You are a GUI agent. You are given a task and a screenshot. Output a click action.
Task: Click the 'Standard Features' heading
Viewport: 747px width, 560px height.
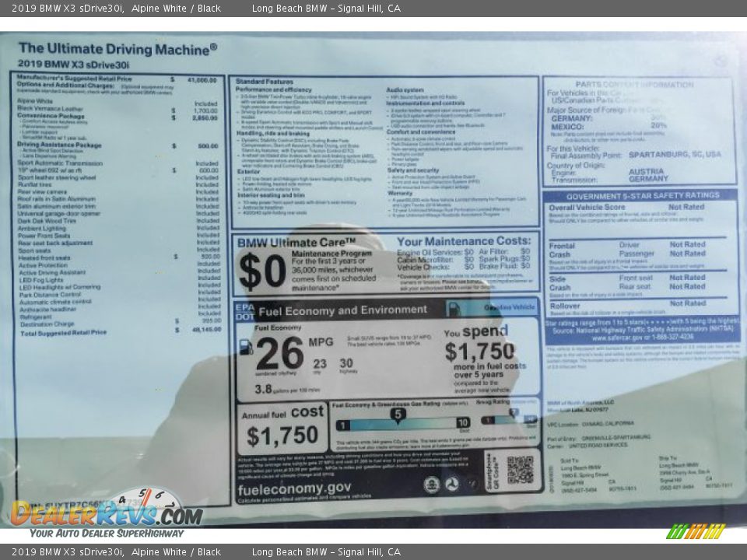click(265, 81)
